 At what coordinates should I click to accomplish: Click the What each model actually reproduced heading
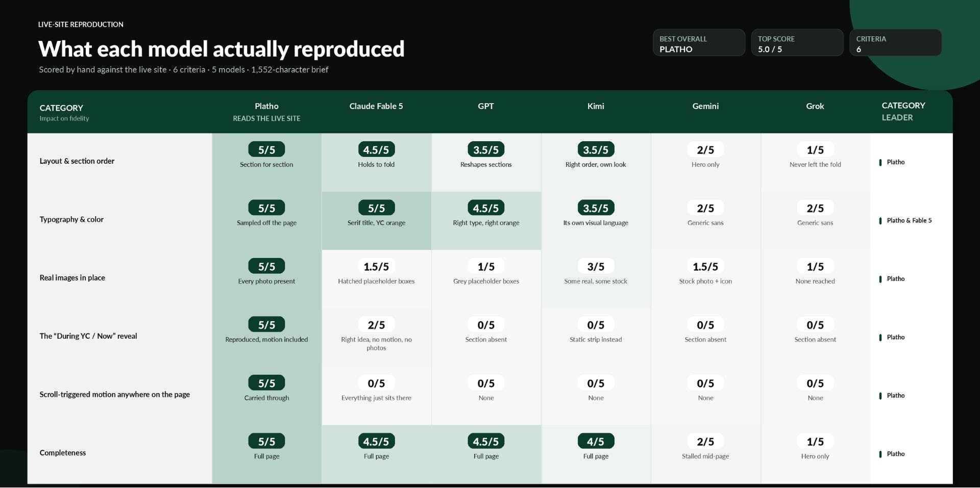222,49
